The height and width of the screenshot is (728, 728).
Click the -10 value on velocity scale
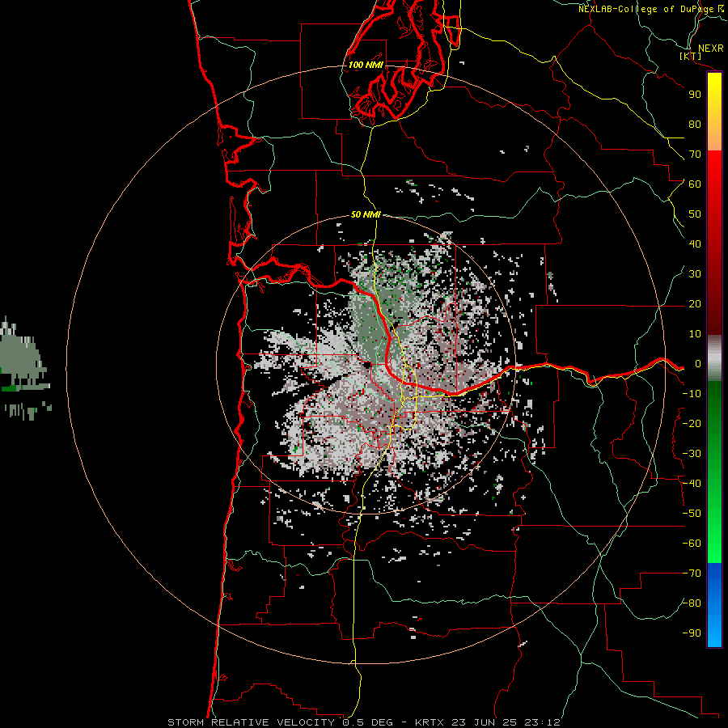coord(692,394)
